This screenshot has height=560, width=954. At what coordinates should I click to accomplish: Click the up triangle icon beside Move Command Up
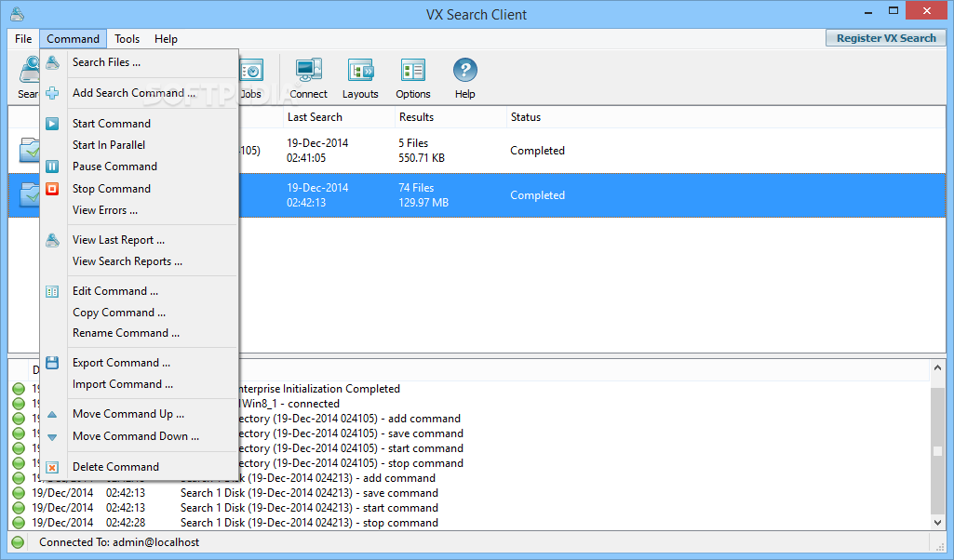[x=52, y=415]
